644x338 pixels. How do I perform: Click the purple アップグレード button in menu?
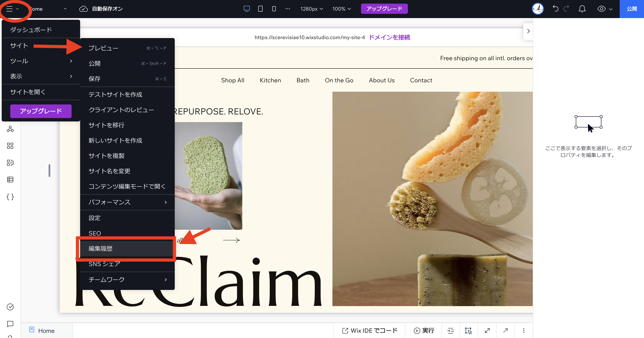coord(41,111)
